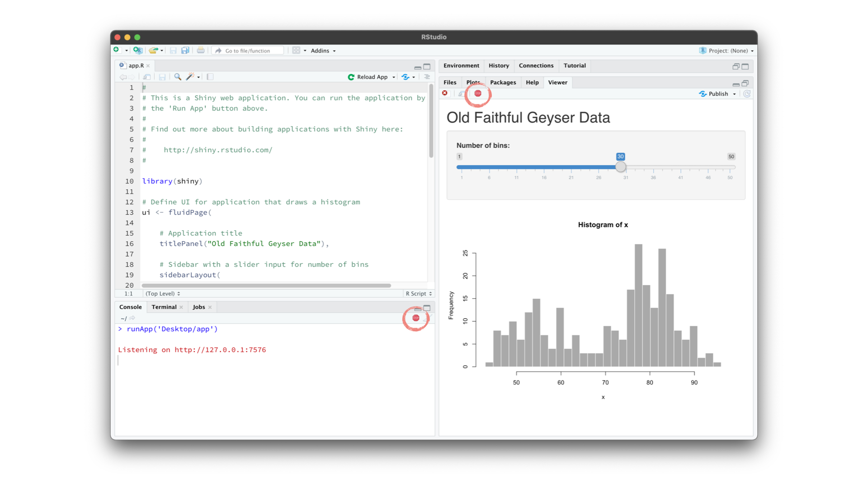Interrupt the console with the stop icon
The width and height of the screenshot is (868, 488).
(415, 318)
